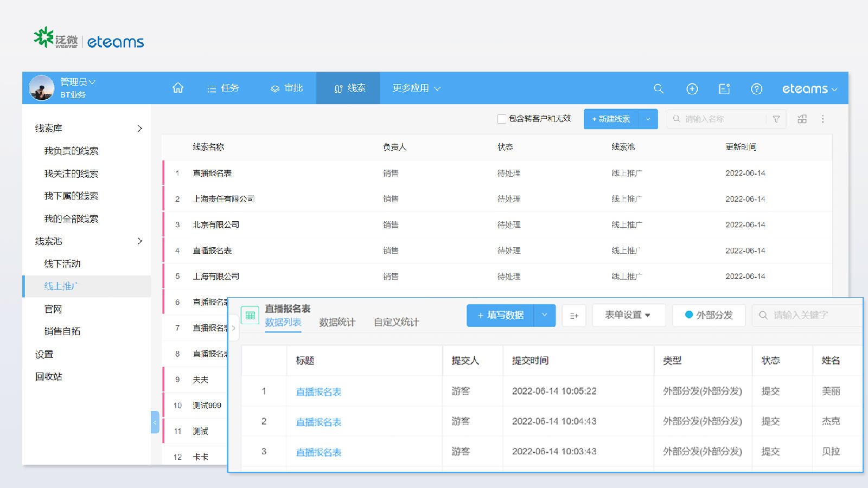Toggle the 外部分发 switch button
This screenshot has width=868, height=488.
(x=709, y=315)
